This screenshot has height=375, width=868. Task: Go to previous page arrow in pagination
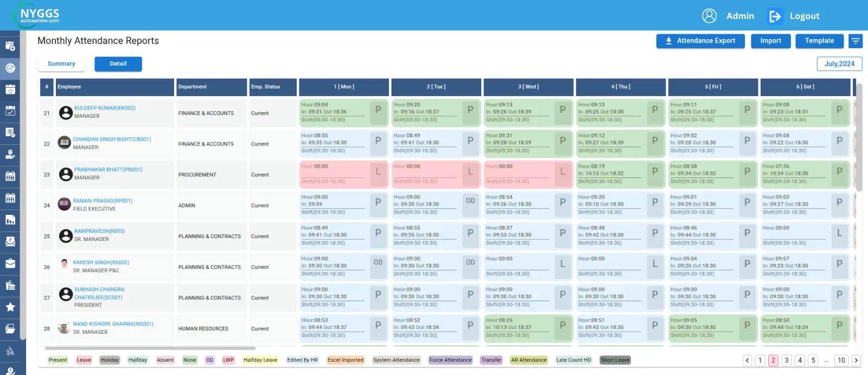pyautogui.click(x=747, y=360)
